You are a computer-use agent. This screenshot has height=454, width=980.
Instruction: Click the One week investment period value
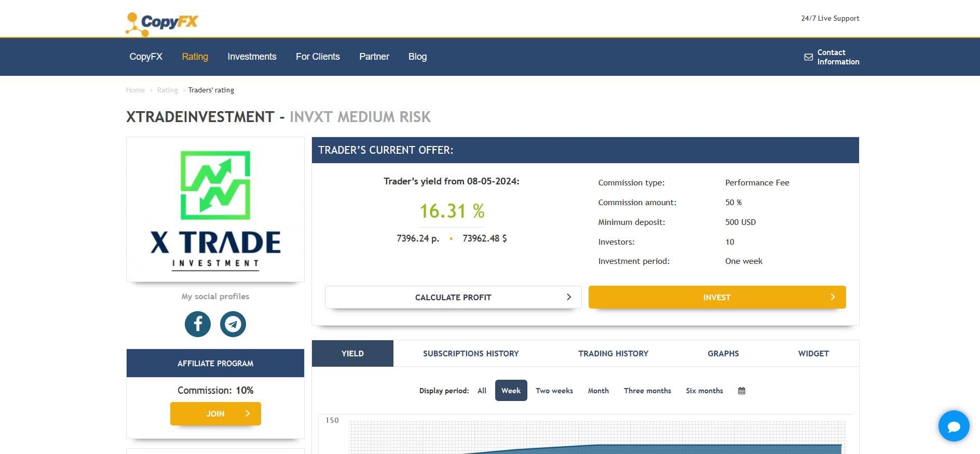tap(744, 261)
